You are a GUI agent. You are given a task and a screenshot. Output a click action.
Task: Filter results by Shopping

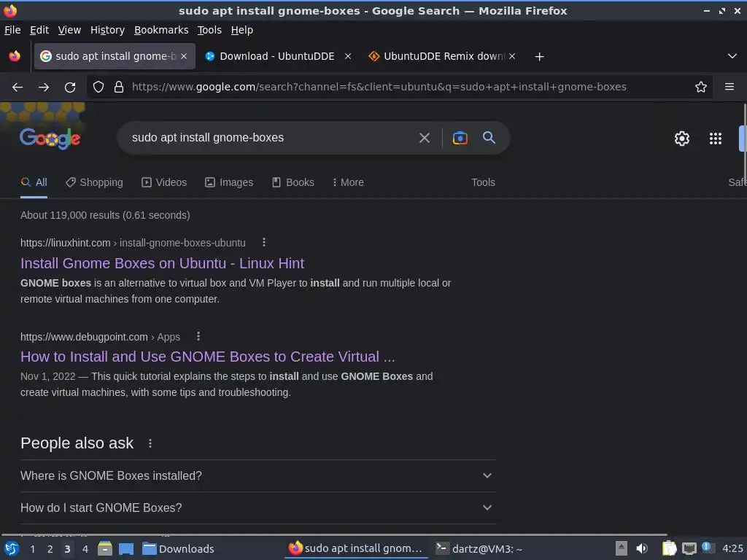point(94,182)
